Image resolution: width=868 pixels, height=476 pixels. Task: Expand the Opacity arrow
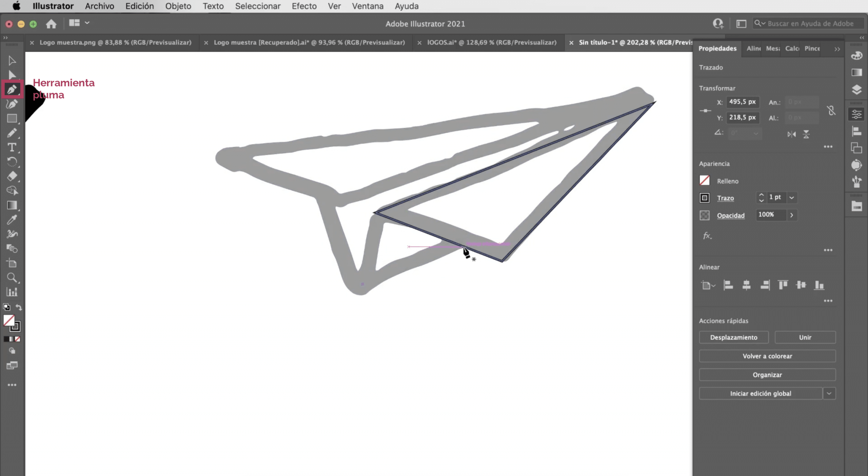[792, 215]
